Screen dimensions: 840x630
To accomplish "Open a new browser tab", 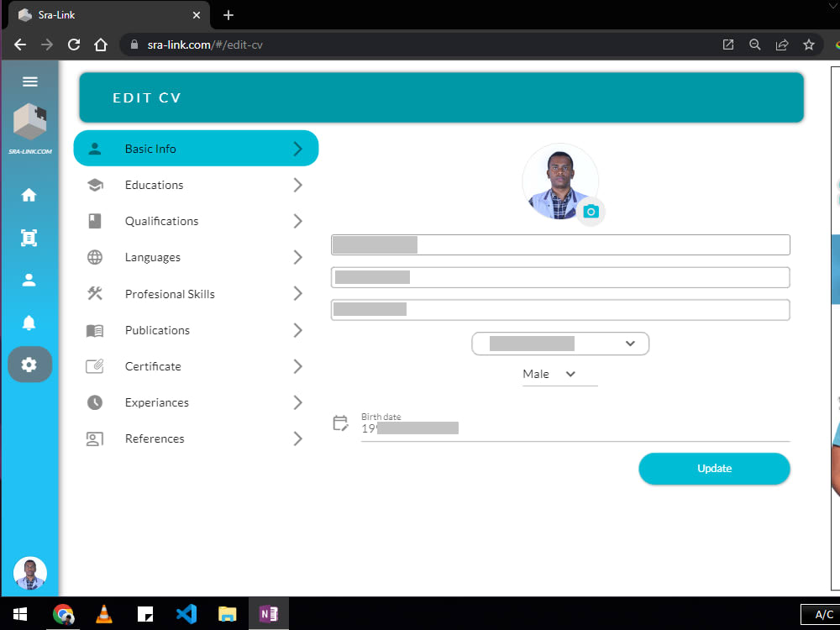I will (228, 15).
